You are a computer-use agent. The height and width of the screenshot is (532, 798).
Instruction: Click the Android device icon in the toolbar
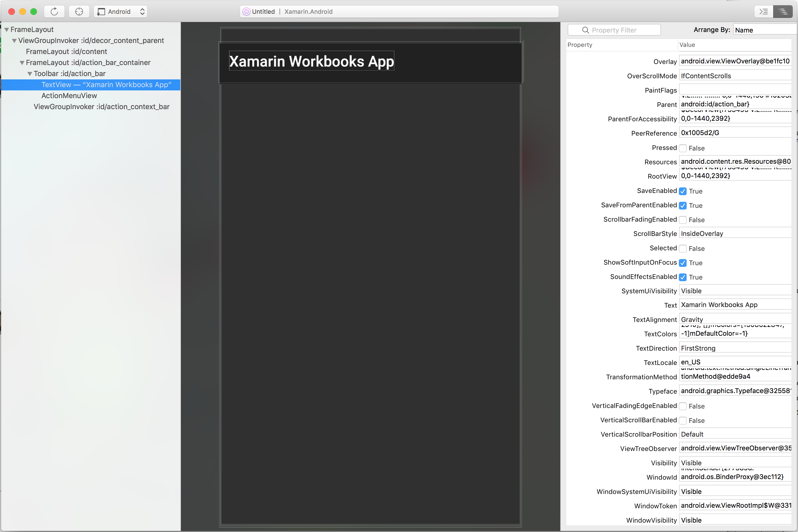coord(101,11)
